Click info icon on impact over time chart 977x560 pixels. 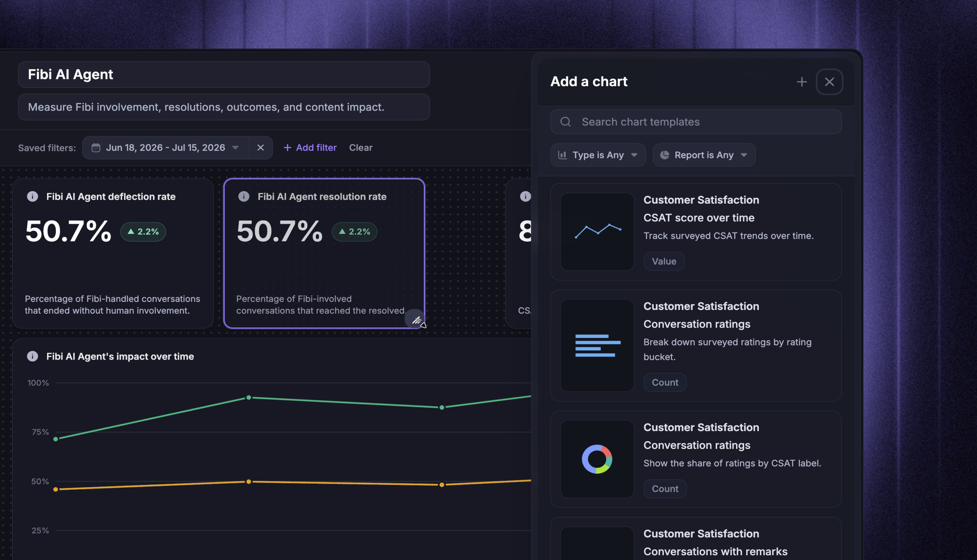[32, 356]
